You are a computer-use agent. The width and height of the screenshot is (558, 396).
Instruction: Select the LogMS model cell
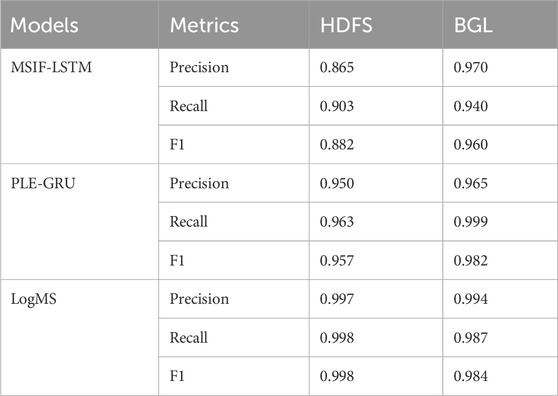pyautogui.click(x=34, y=299)
